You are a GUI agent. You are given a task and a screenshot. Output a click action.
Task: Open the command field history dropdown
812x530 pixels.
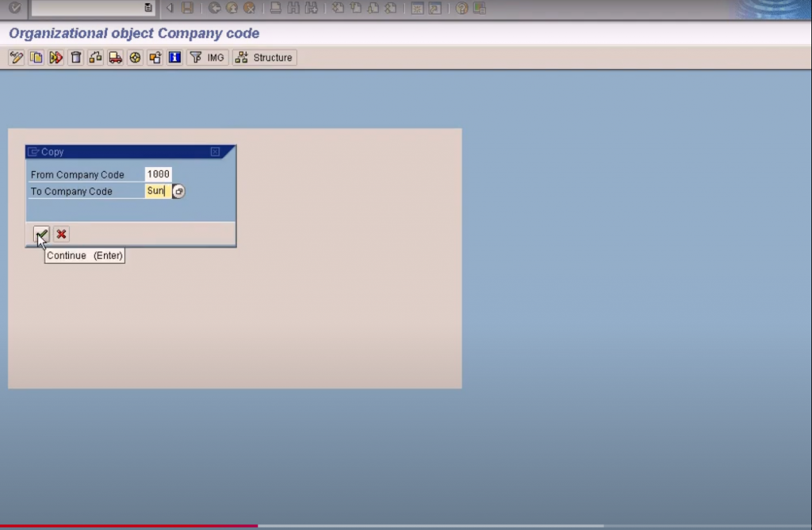[x=148, y=8]
